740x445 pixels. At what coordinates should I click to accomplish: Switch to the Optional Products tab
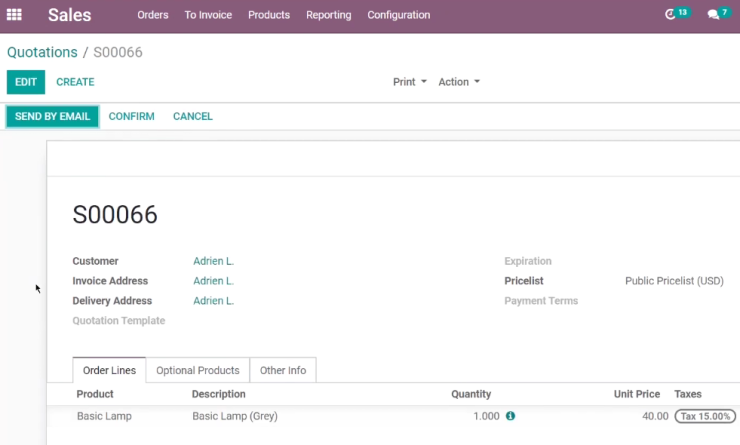pyautogui.click(x=198, y=370)
